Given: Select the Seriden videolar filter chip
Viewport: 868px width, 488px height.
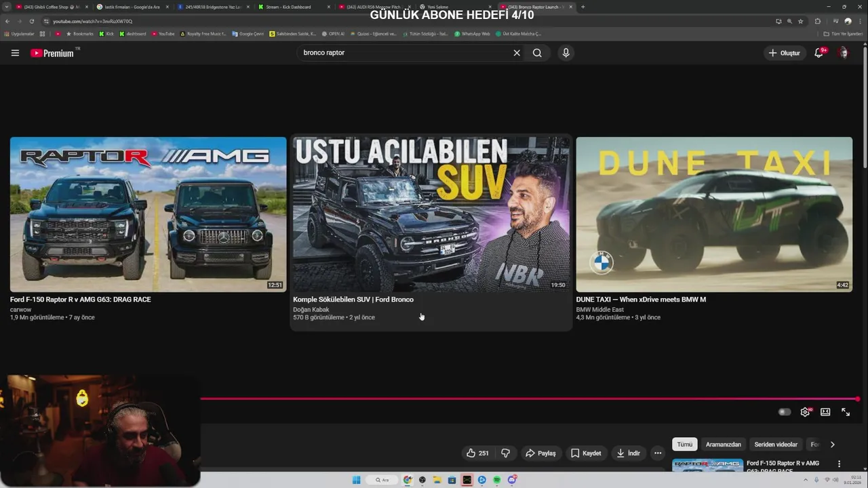Looking at the screenshot, I should pyautogui.click(x=776, y=445).
